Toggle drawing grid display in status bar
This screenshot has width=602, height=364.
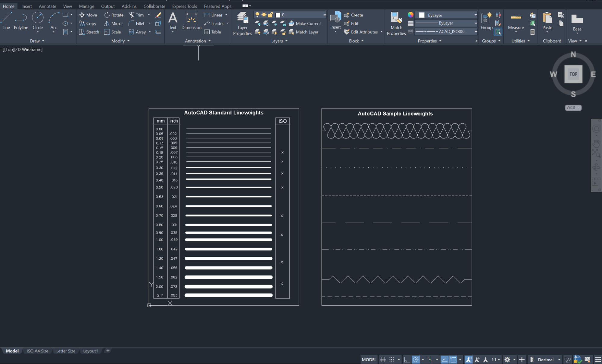pyautogui.click(x=383, y=359)
